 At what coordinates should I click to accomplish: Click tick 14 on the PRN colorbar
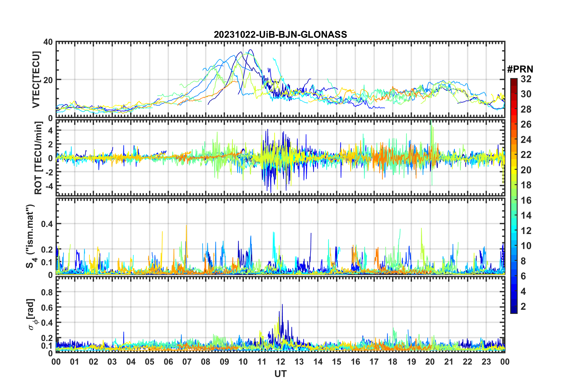coord(526,215)
